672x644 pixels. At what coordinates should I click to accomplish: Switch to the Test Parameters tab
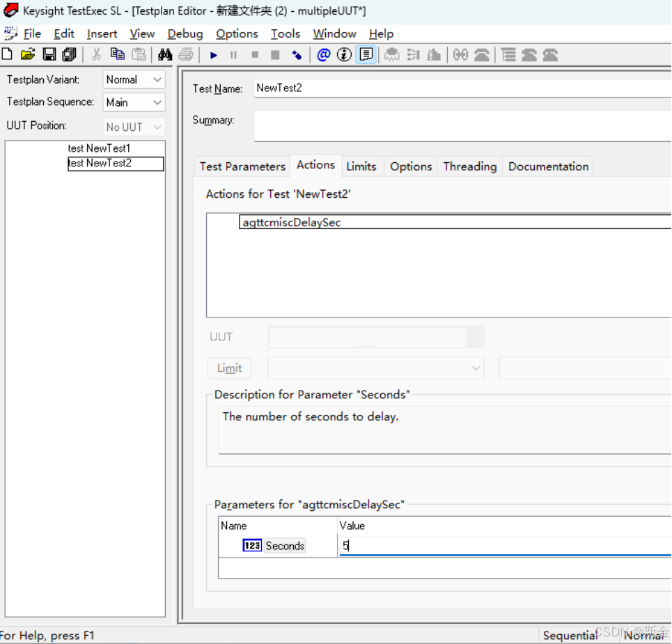242,166
